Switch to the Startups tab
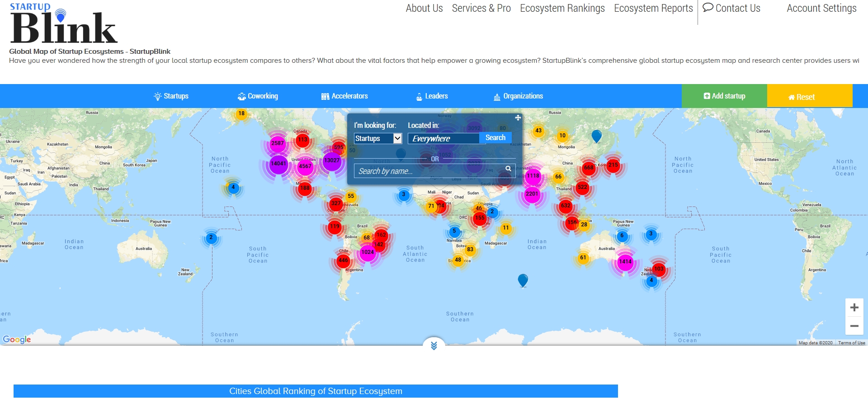This screenshot has height=399, width=868. [171, 96]
